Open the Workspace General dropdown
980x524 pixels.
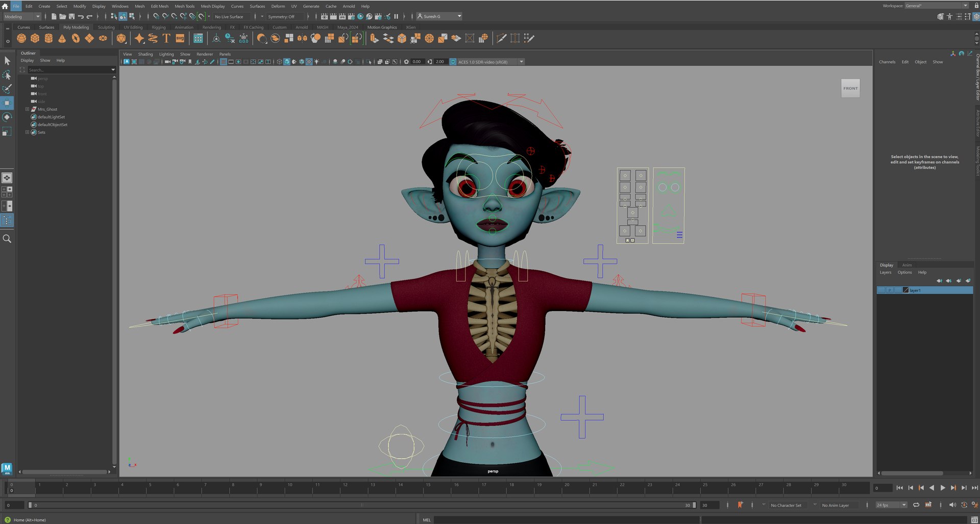click(x=937, y=6)
